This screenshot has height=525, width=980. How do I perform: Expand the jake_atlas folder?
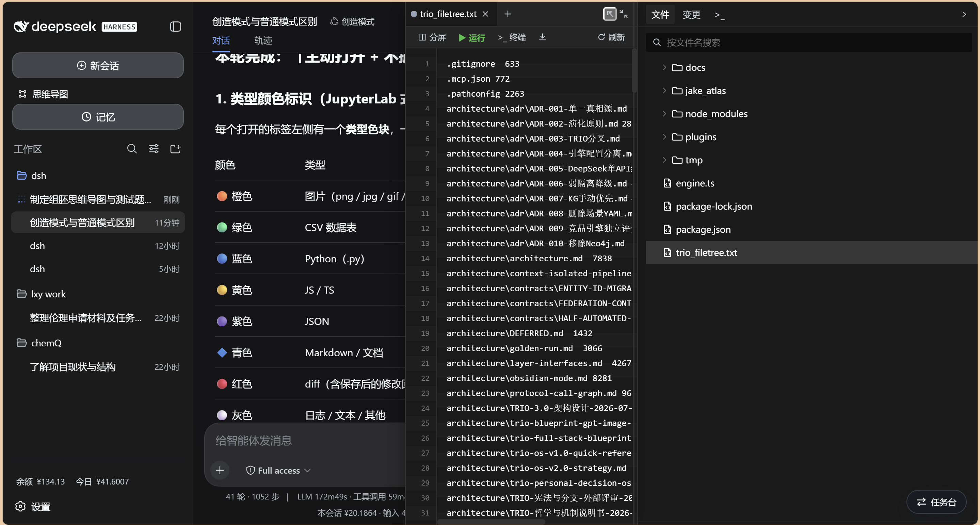coord(664,91)
